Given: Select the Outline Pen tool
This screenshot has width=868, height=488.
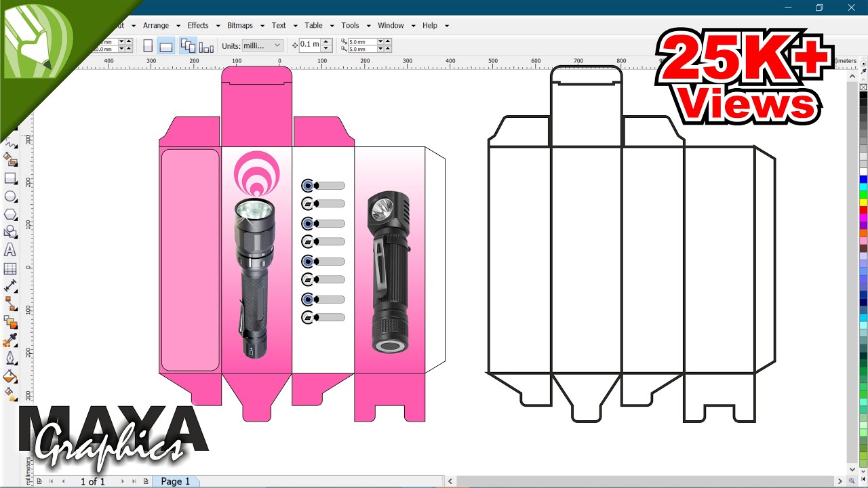Looking at the screenshot, I should pos(10,358).
